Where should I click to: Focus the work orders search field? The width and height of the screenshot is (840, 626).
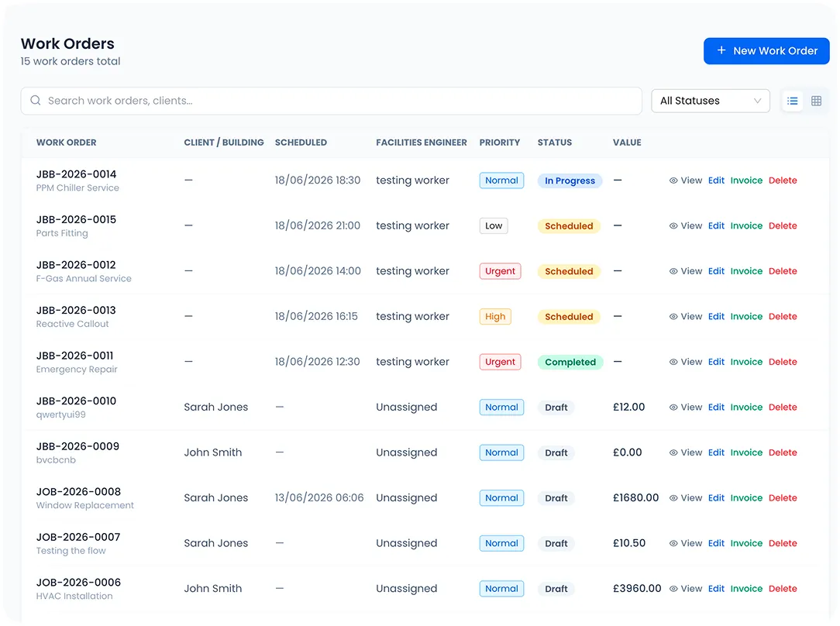pyautogui.click(x=331, y=101)
